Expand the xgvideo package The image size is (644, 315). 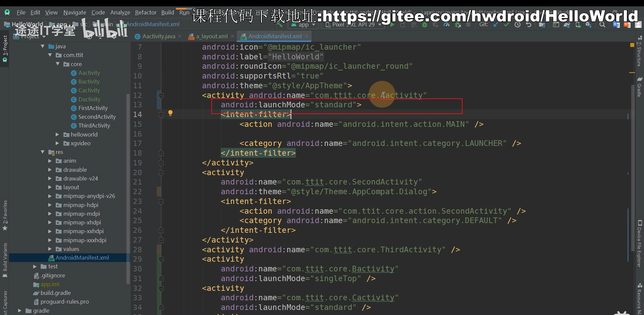click(x=58, y=143)
